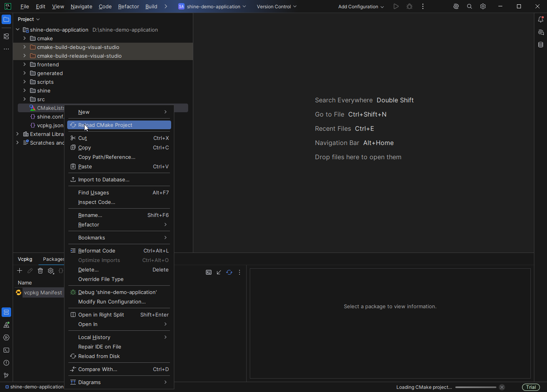Select Reload from Disk in context menu
The width and height of the screenshot is (547, 392).
119,356
